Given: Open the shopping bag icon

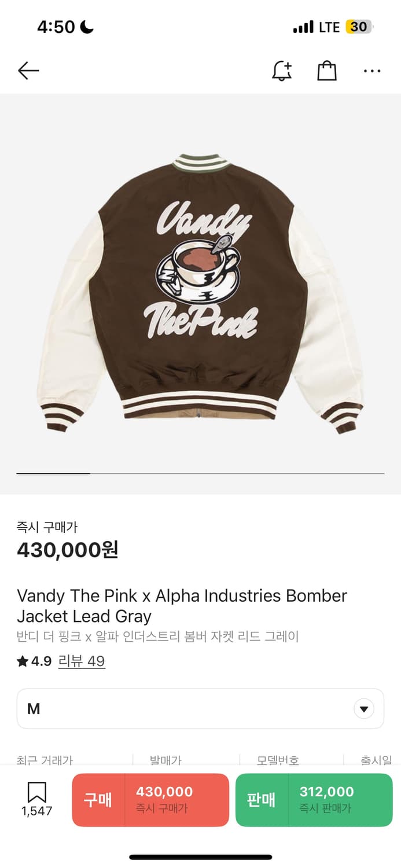Looking at the screenshot, I should 327,71.
